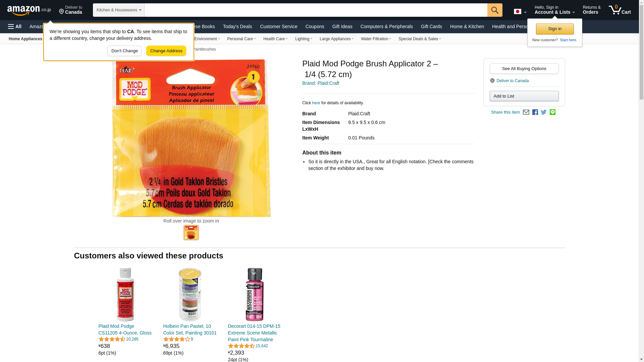Share this item via email icon
The image size is (644, 362).
pyautogui.click(x=526, y=112)
